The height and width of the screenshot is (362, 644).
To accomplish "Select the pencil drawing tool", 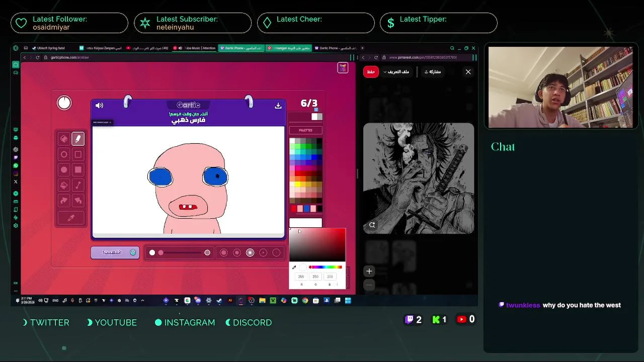I will 78,139.
